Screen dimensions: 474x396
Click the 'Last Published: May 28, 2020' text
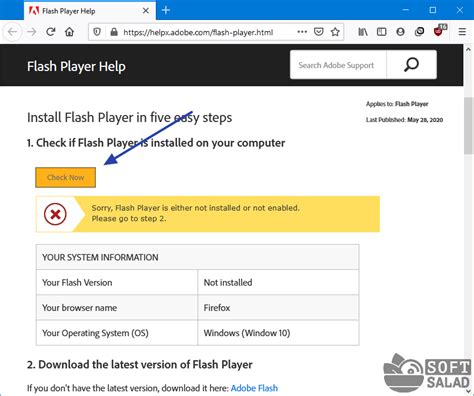404,120
